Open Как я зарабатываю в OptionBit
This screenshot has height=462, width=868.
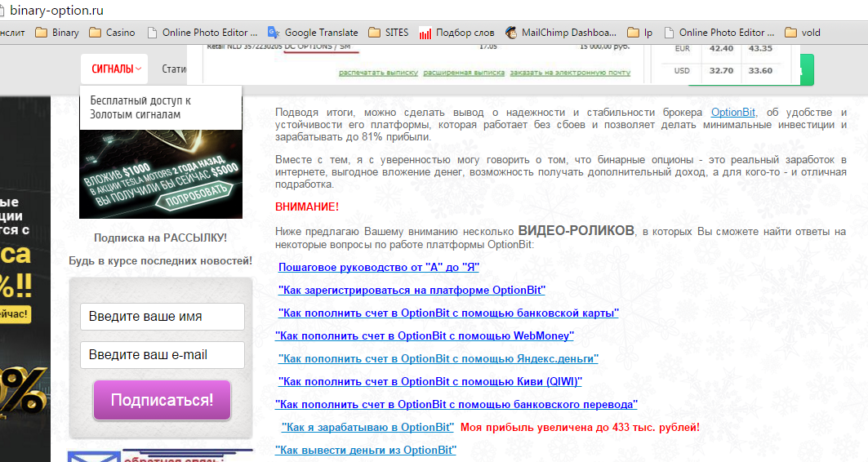[367, 427]
